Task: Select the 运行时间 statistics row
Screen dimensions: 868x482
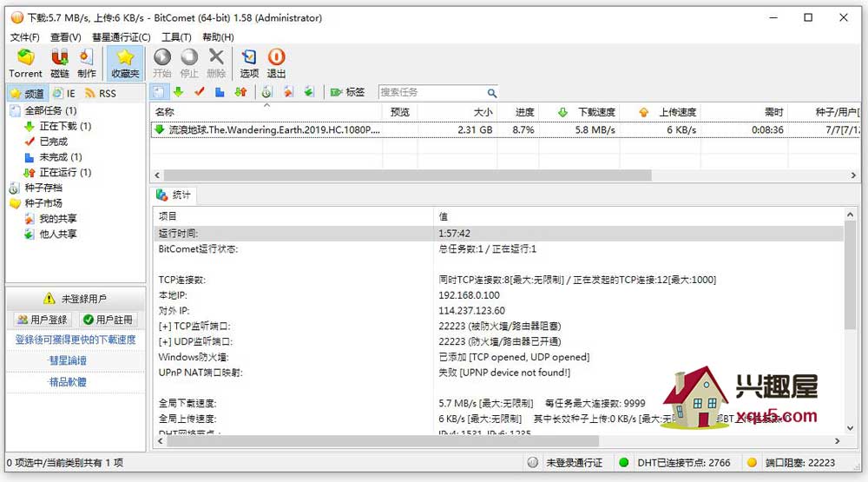Action: click(498, 234)
